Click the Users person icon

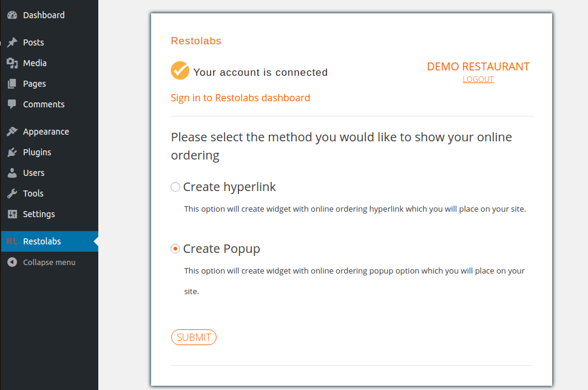(12, 173)
